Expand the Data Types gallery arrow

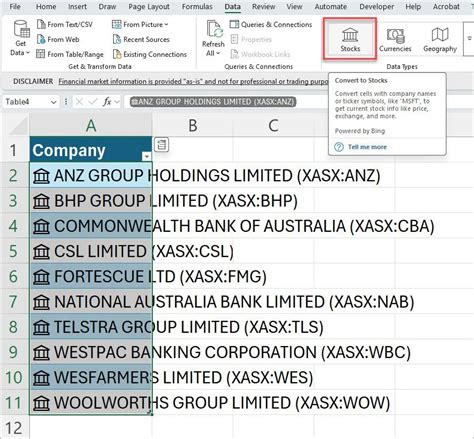[x=470, y=38]
